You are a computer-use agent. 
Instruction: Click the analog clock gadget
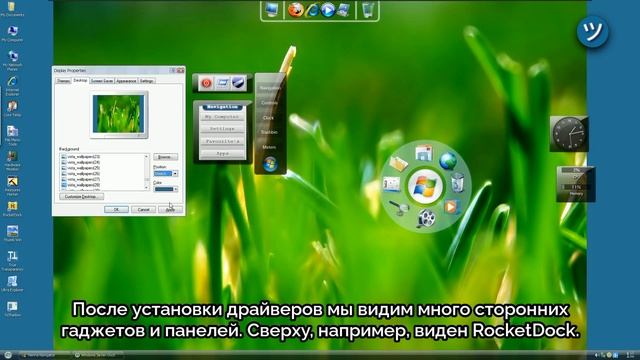click(569, 133)
